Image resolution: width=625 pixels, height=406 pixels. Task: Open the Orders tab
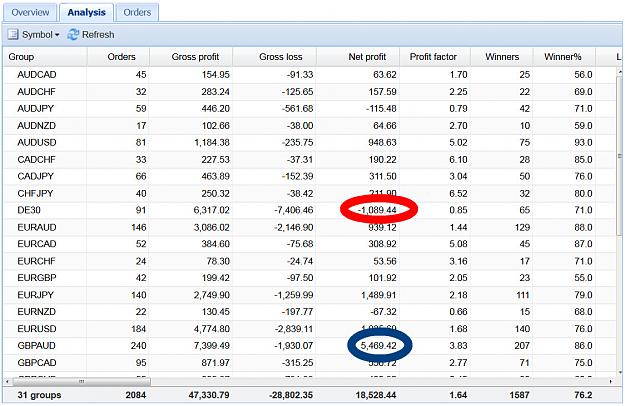(x=137, y=12)
